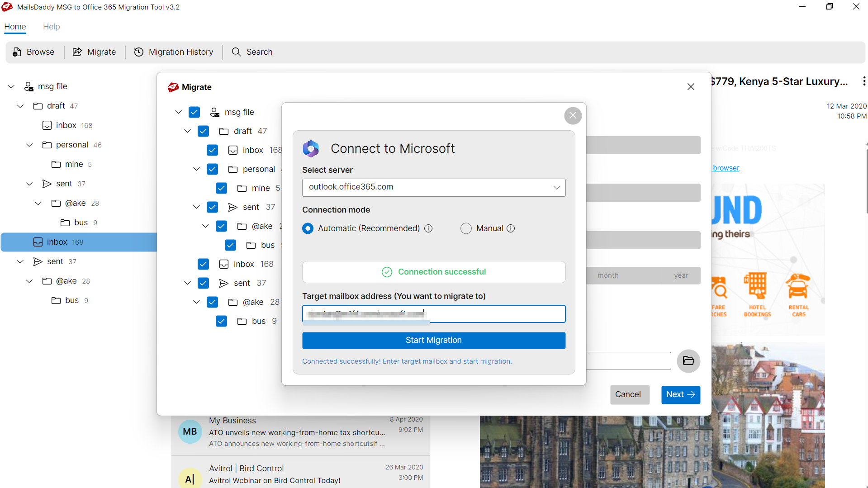Collapse msg file in Migrate dialog
The height and width of the screenshot is (488, 868).
tap(179, 112)
